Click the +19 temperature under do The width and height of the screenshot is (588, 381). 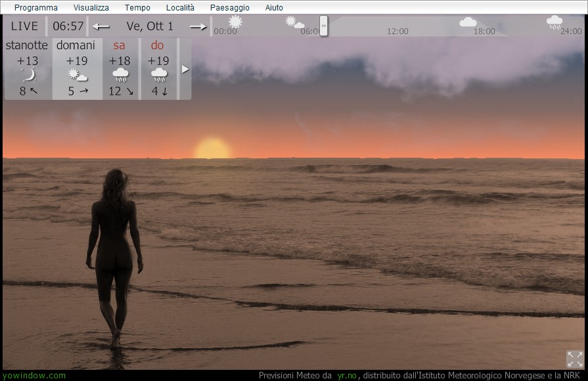(158, 60)
